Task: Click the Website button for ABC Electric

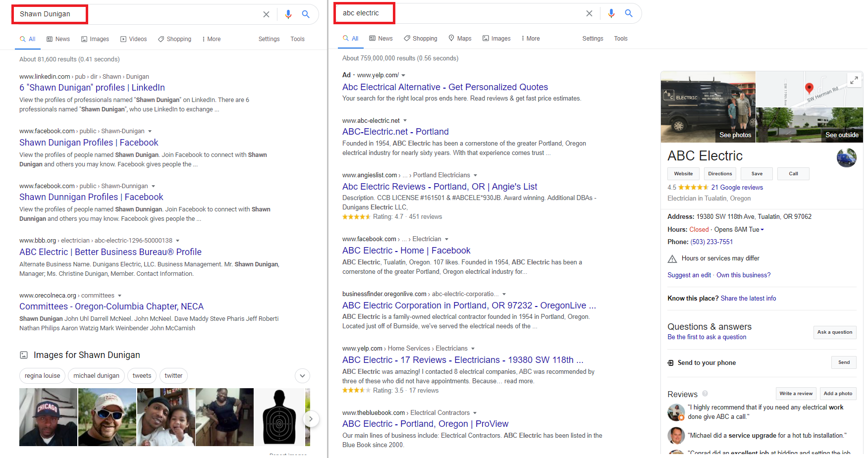Action: pos(683,174)
